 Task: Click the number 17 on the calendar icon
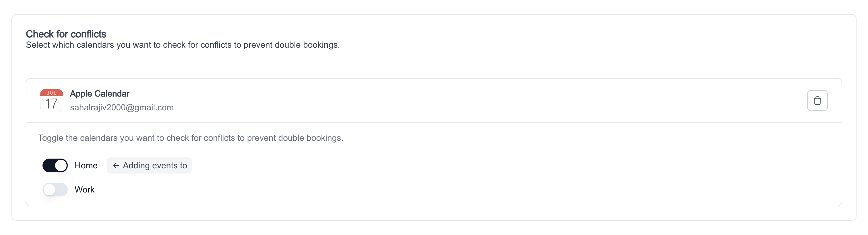(52, 104)
